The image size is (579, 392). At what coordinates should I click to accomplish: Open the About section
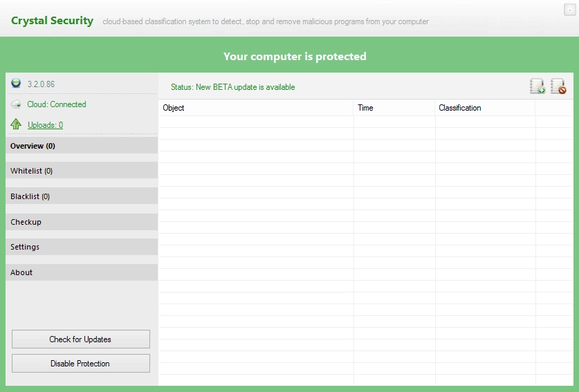(x=82, y=272)
